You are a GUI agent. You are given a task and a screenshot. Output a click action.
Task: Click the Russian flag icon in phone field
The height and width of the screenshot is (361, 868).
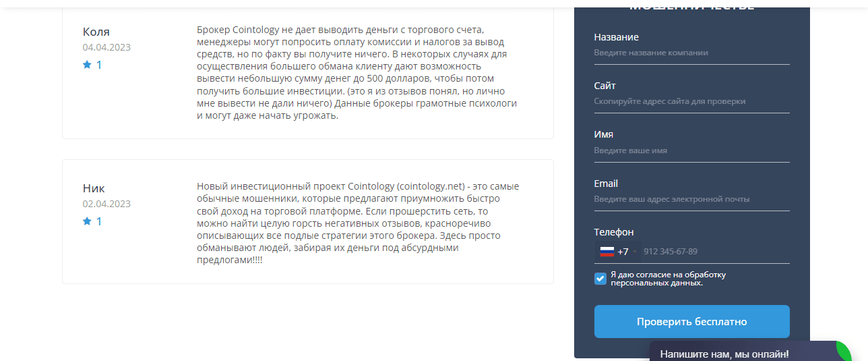tap(607, 252)
